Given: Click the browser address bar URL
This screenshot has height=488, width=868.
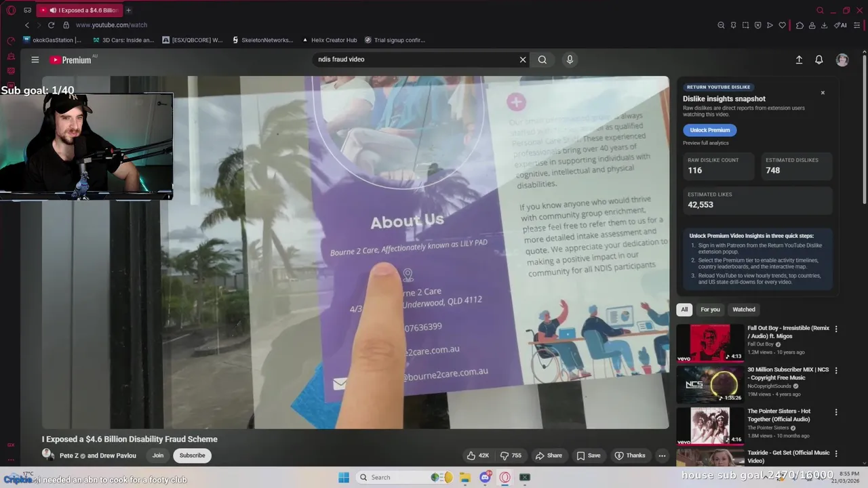Looking at the screenshot, I should click(x=111, y=25).
